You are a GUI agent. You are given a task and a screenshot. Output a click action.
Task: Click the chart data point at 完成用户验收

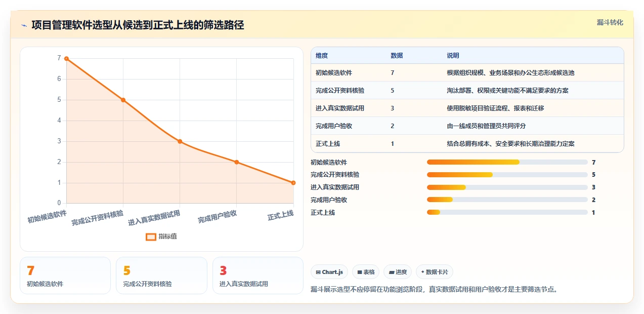click(236, 162)
